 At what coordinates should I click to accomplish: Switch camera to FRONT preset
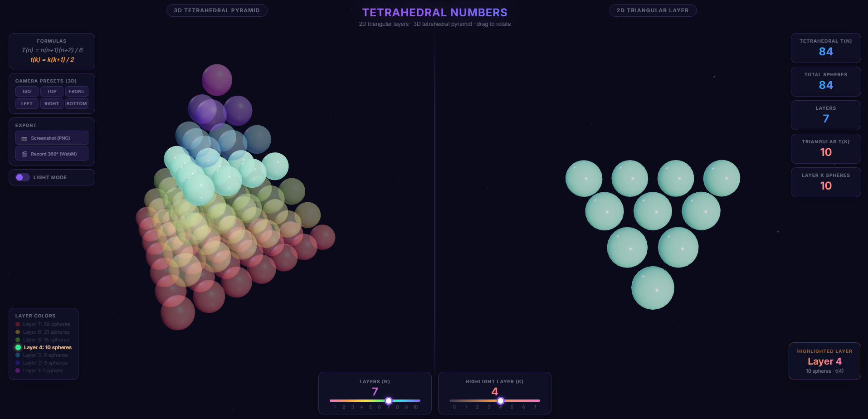click(77, 92)
